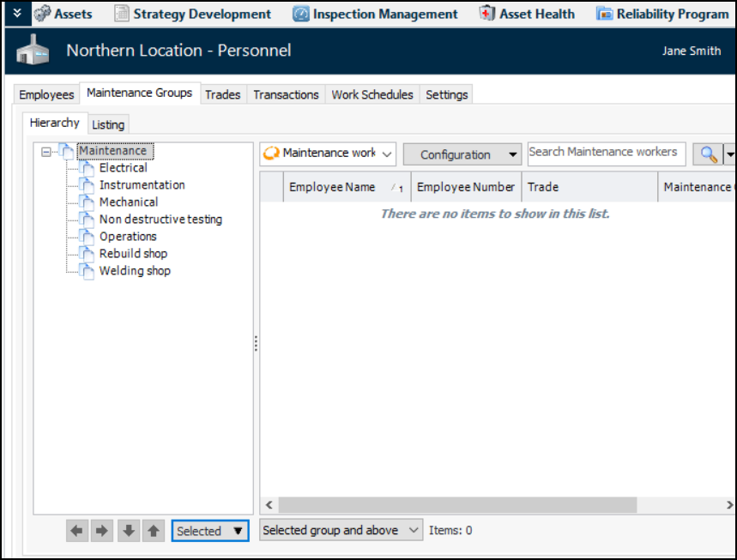The width and height of the screenshot is (737, 560).
Task: Switch to the Listing sub-tab
Action: [108, 124]
